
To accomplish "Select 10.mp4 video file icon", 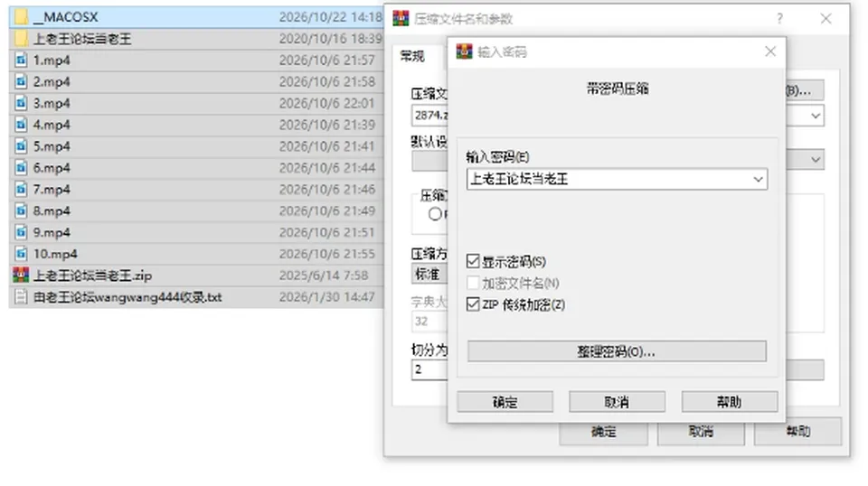I will click(x=21, y=254).
